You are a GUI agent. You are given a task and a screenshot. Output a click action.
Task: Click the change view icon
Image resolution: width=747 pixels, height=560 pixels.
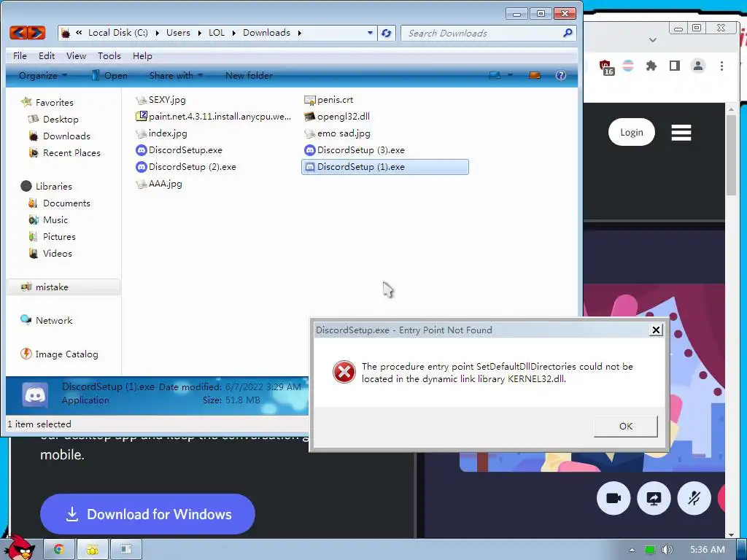[495, 75]
